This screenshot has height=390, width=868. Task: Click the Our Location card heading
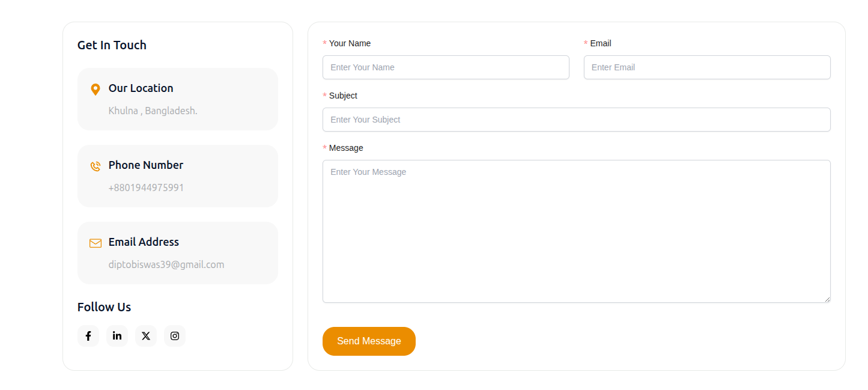(141, 88)
